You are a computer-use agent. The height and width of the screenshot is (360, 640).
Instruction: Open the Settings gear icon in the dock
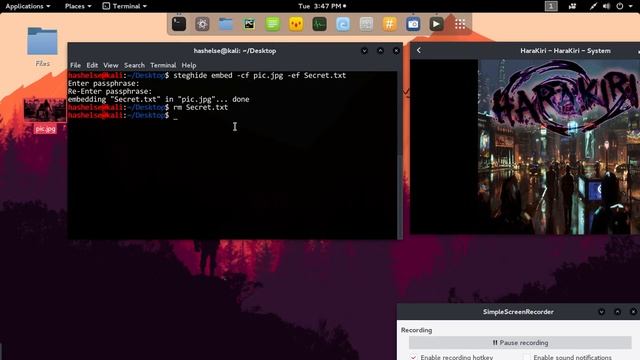click(202, 24)
